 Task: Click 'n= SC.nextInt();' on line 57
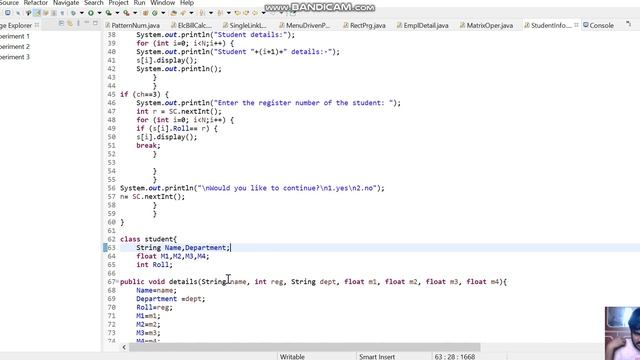pos(152,197)
